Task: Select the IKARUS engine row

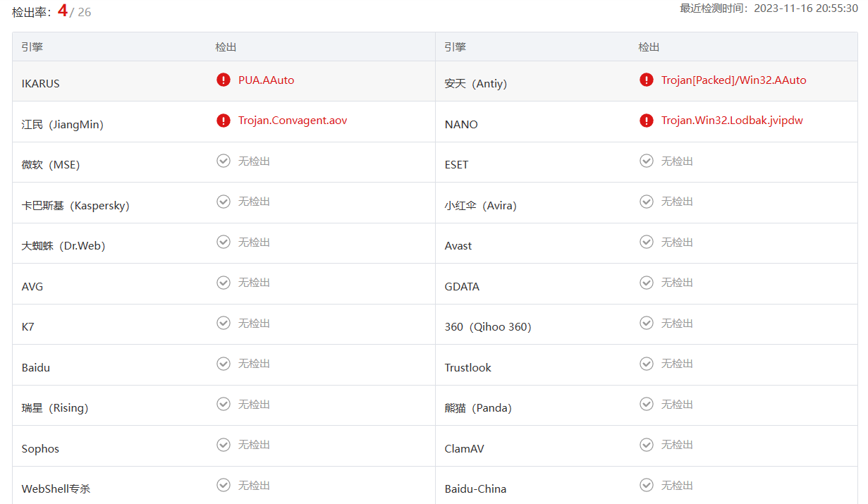Action: pyautogui.click(x=41, y=83)
